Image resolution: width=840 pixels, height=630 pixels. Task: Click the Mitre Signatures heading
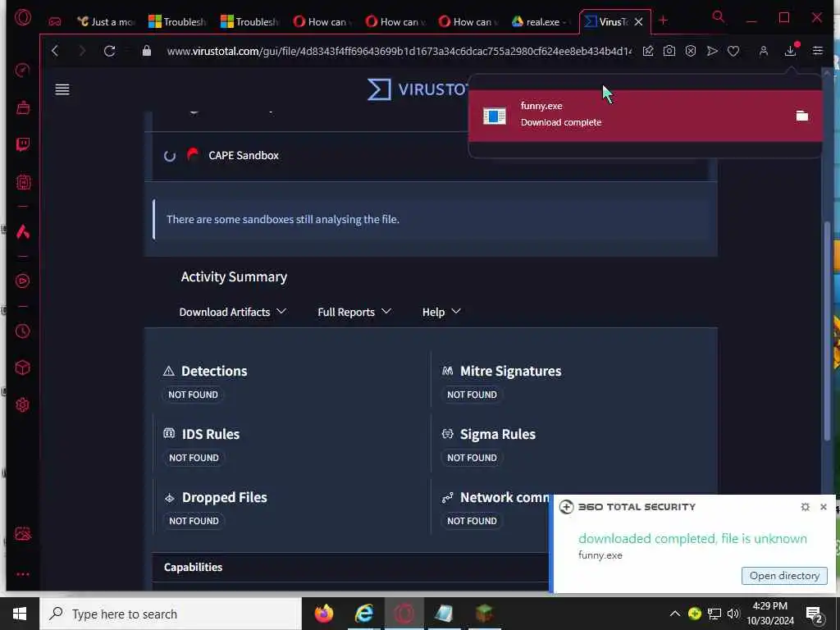click(510, 372)
